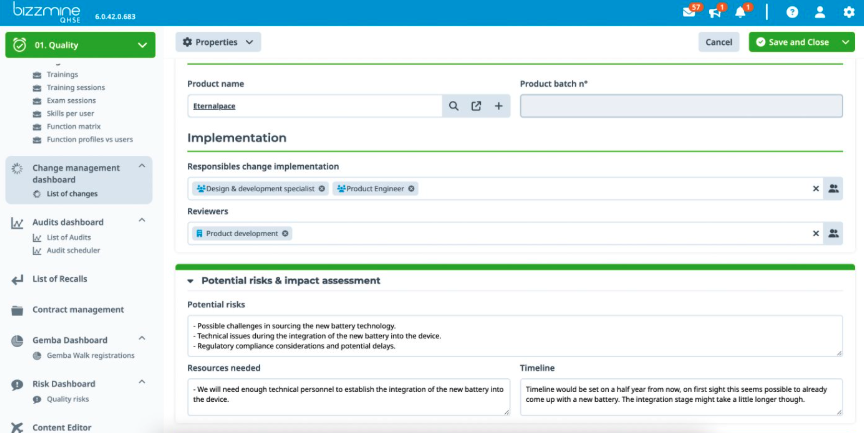Collapse the Risk Dashboard section
864x433 pixels.
[x=142, y=382]
